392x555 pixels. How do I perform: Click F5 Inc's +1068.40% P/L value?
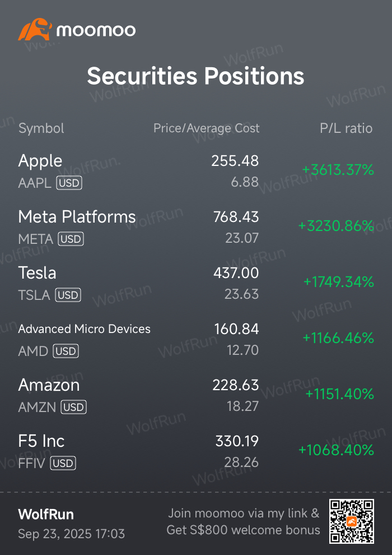pyautogui.click(x=336, y=450)
